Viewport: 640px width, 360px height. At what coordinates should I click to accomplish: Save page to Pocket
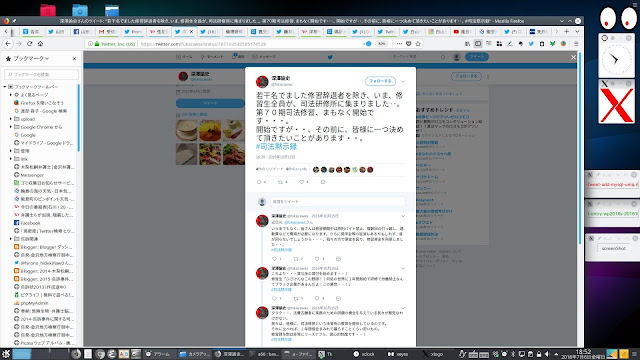(409, 44)
